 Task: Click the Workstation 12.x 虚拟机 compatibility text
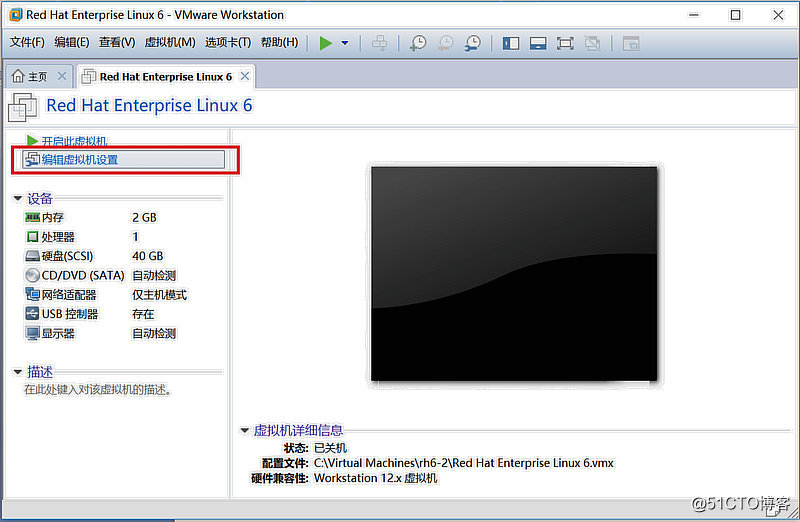pyautogui.click(x=376, y=479)
